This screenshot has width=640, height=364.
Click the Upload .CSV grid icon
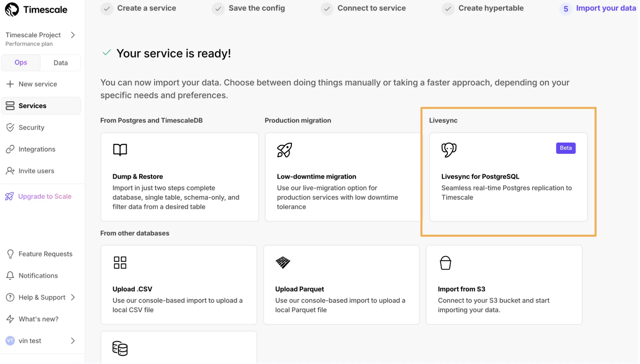(120, 263)
